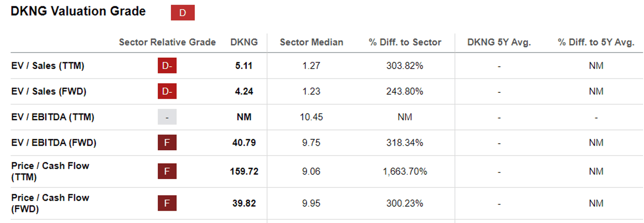Image resolution: width=644 pixels, height=223 pixels.
Task: Open the Price / Cash Flow (FWD) metric
Action: 50,203
